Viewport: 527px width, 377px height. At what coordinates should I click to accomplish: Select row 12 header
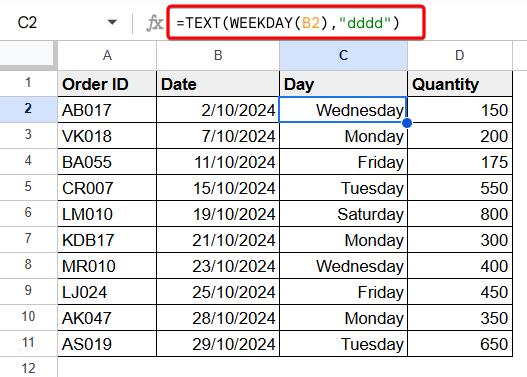point(28,368)
